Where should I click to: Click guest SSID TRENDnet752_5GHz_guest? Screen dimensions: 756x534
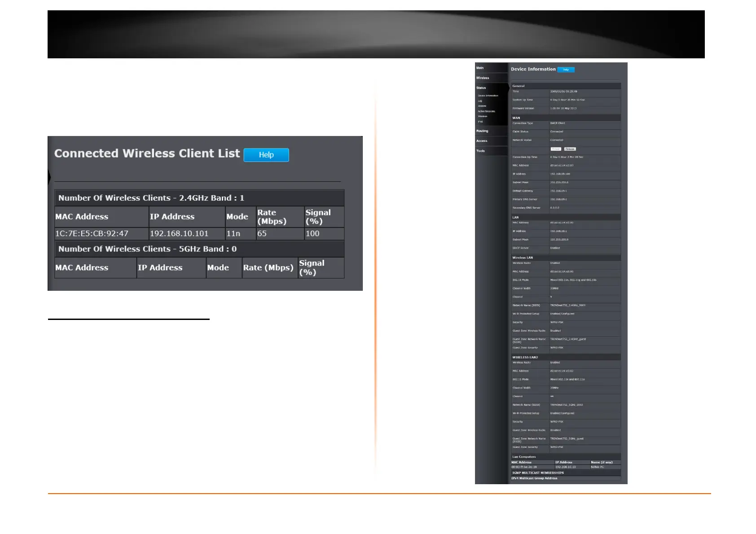pos(567,439)
